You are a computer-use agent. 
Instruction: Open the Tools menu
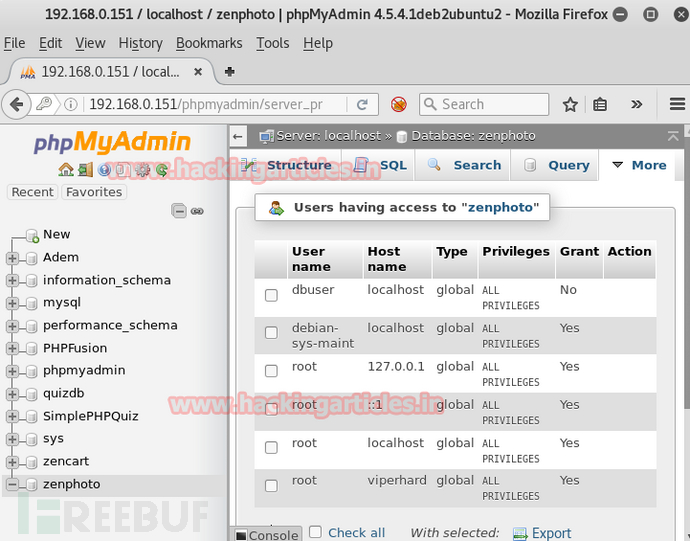(x=273, y=43)
